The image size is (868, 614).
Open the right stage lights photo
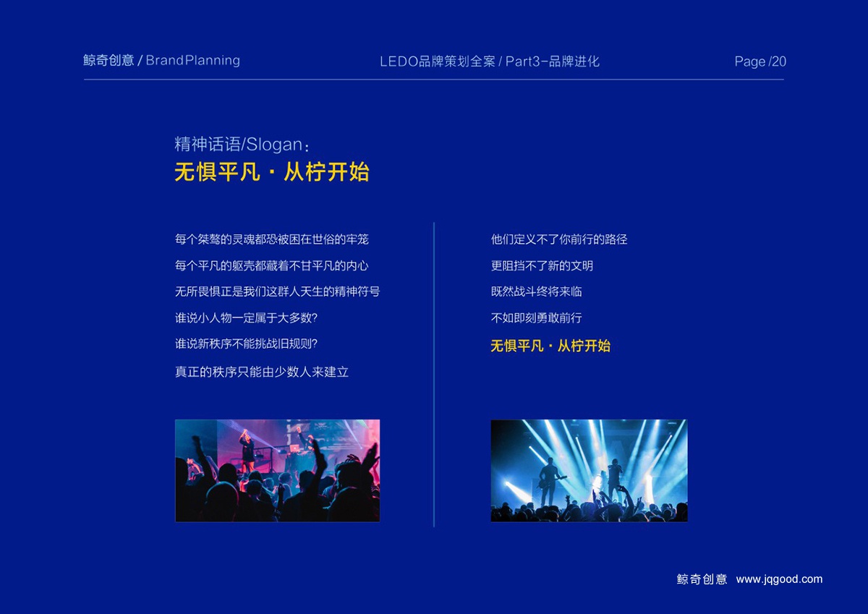(588, 469)
